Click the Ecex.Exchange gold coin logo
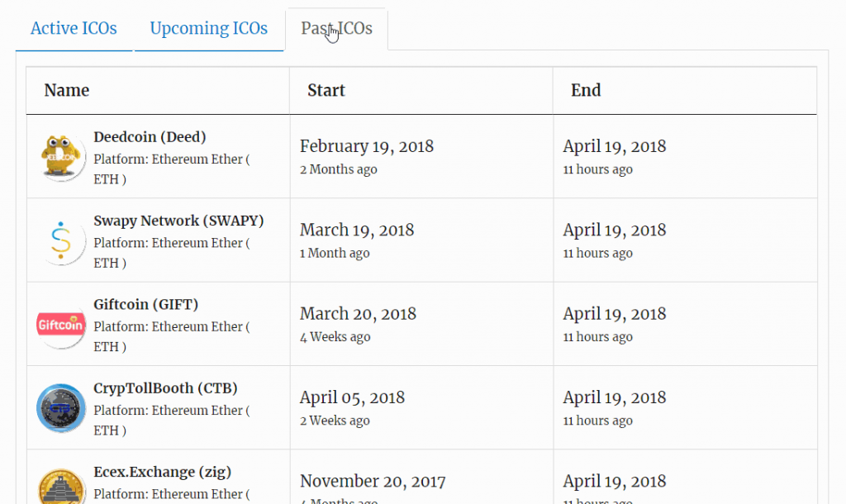This screenshot has width=846, height=504. [x=61, y=488]
